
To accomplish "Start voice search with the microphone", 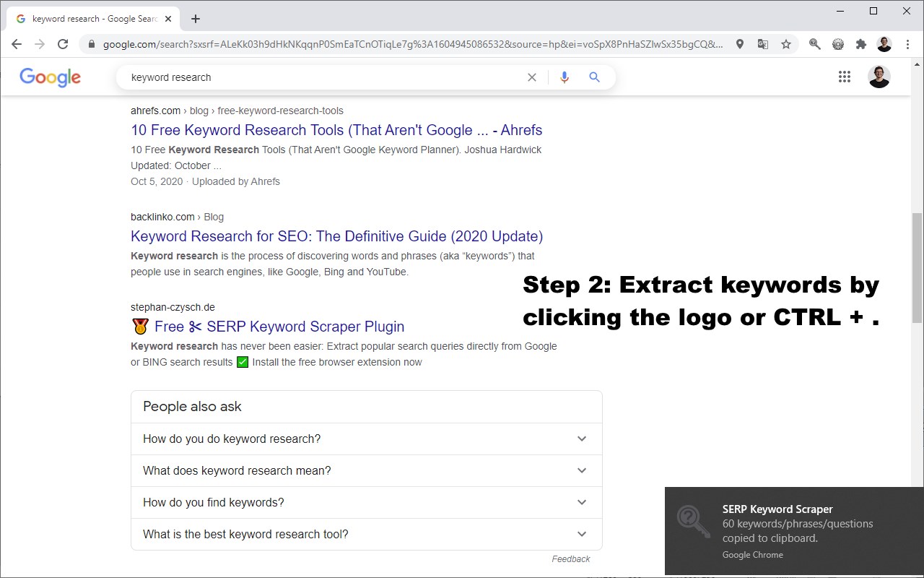I will pos(565,77).
